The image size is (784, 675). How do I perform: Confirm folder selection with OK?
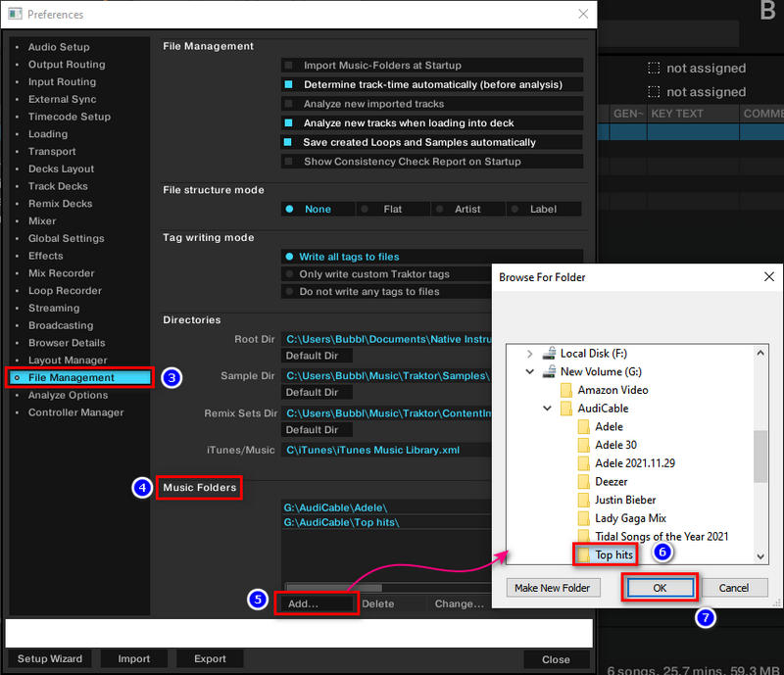tap(660, 588)
